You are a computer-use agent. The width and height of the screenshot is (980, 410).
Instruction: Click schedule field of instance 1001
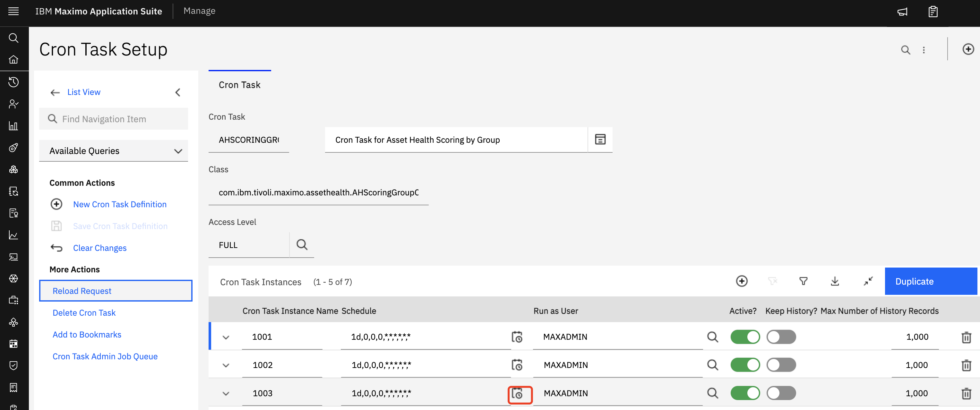pos(425,337)
